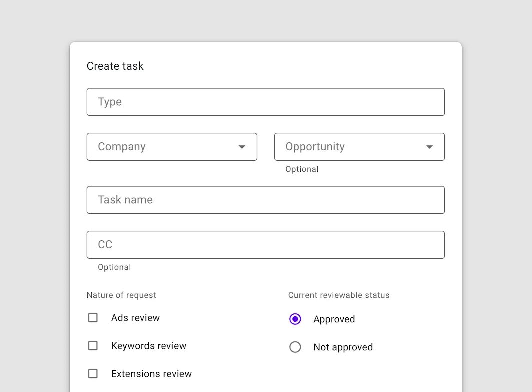Tick the Ads review checkbox
The image size is (532, 392).
point(93,318)
